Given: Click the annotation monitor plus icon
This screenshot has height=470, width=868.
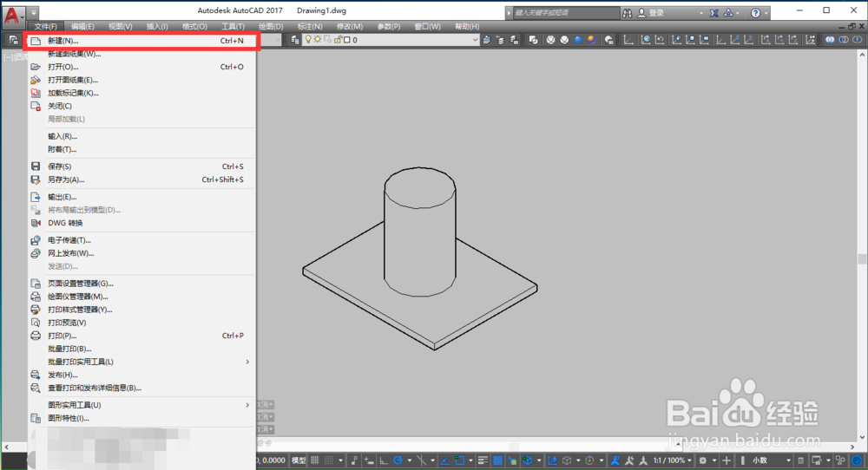Looking at the screenshot, I should (x=727, y=460).
